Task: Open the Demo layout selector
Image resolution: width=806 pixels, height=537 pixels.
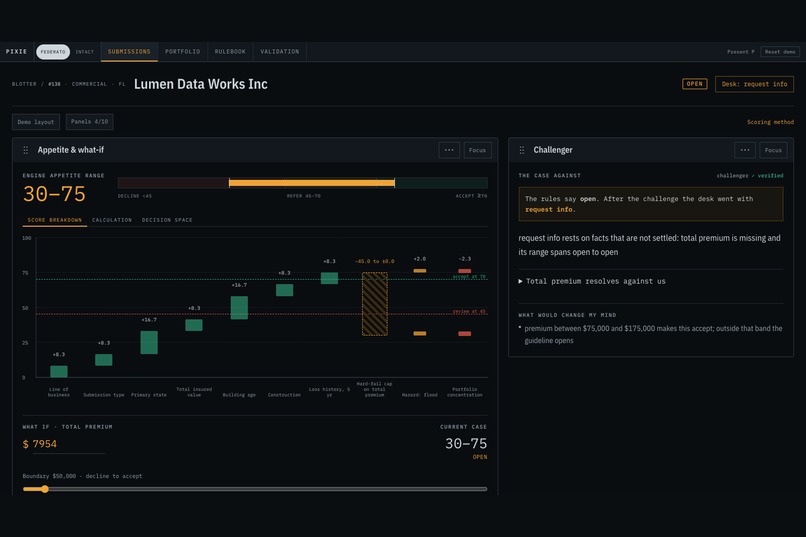Action: click(x=36, y=122)
